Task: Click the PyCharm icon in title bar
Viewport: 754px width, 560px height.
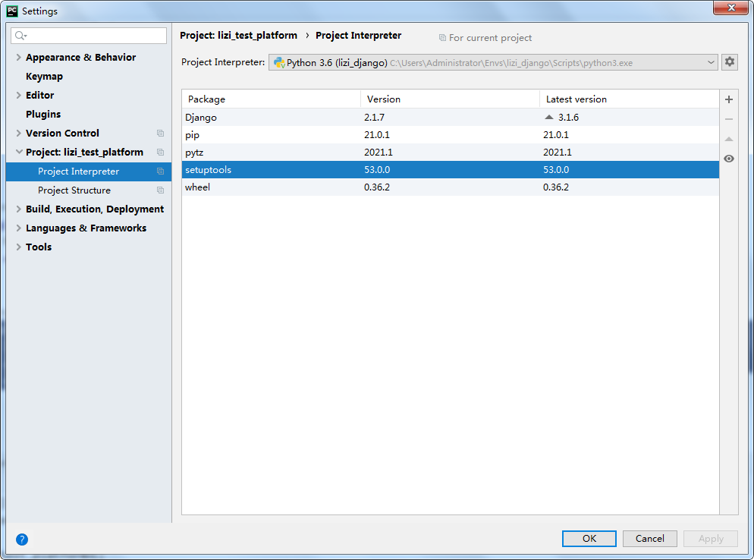Action: [12, 11]
